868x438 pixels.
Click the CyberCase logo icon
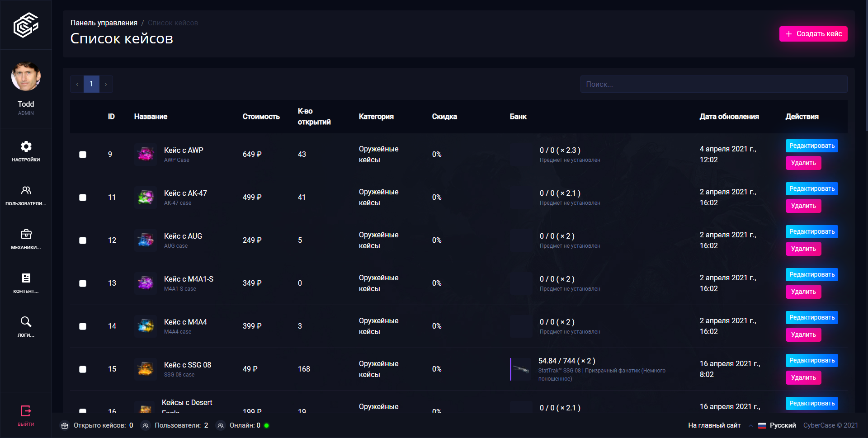point(26,25)
